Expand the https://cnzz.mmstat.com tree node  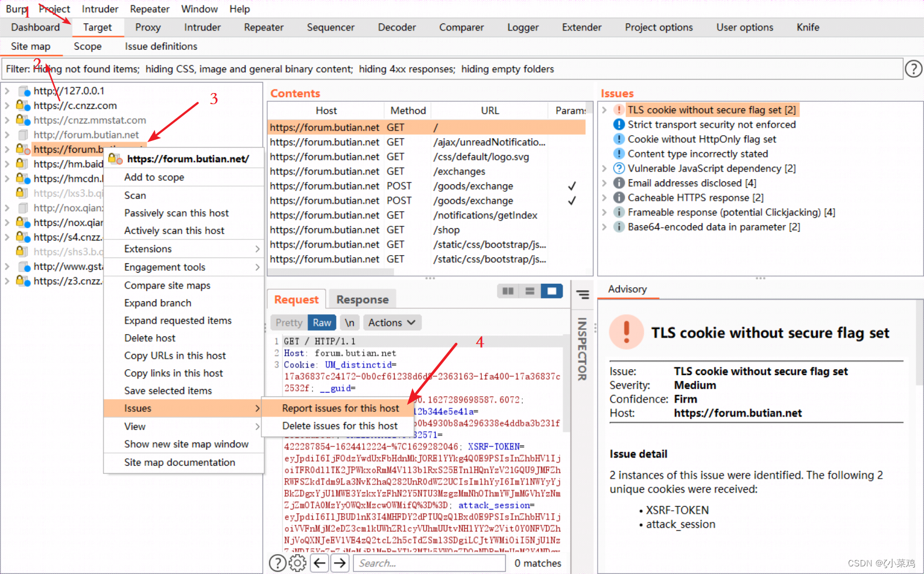coord(7,120)
